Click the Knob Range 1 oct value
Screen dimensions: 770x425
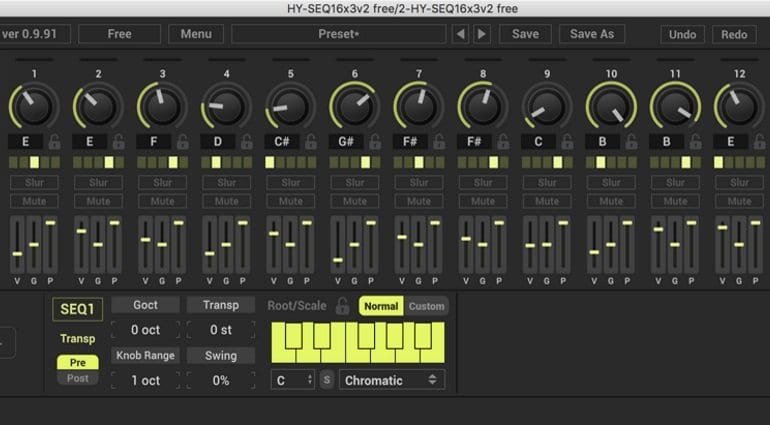(x=145, y=381)
